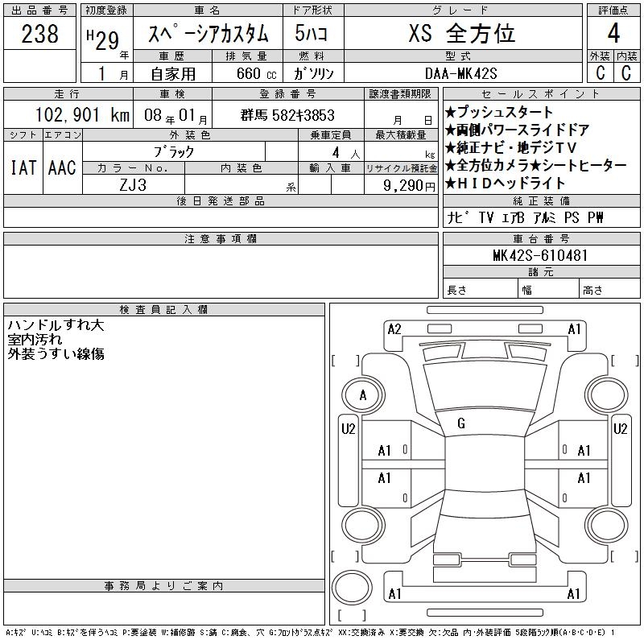Select the G windshield damage marker
The width and height of the screenshot is (644, 644).
[x=461, y=423]
